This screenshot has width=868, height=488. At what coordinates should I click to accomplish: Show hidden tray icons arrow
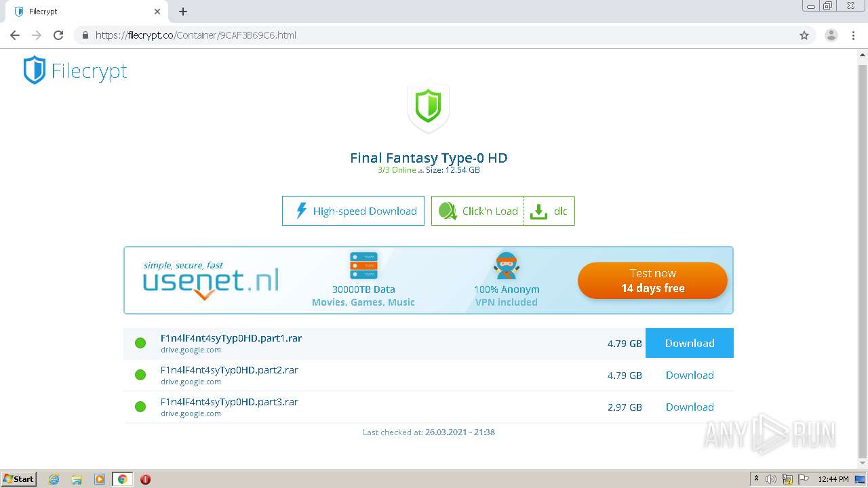pyautogui.click(x=757, y=479)
